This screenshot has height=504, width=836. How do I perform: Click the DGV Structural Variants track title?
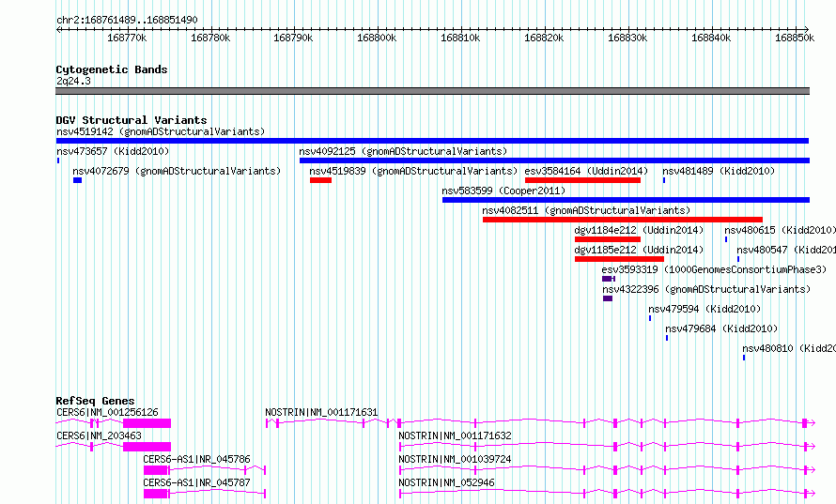click(132, 120)
